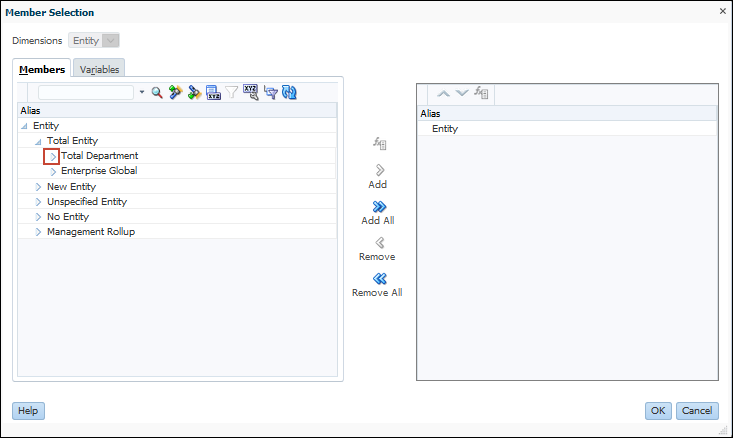Click the blue refresh arrows icon
Image resolution: width=733 pixels, height=438 pixels.
point(289,93)
